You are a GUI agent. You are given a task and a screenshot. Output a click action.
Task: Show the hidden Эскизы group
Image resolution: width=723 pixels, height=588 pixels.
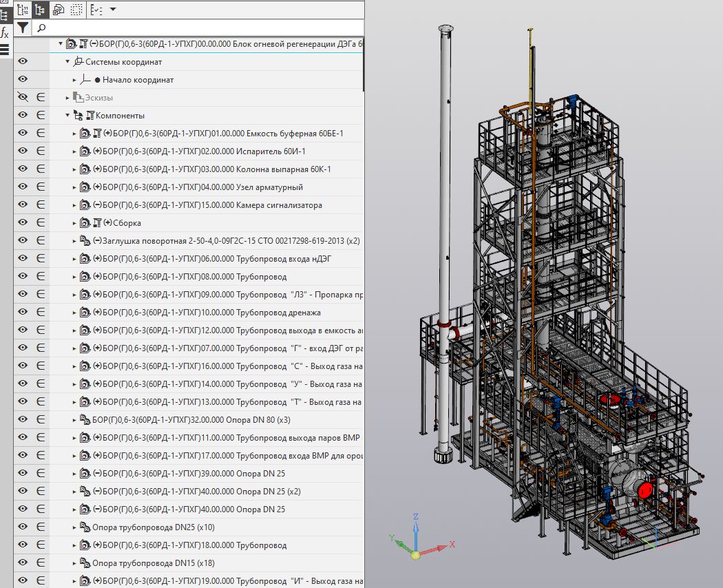[23, 98]
